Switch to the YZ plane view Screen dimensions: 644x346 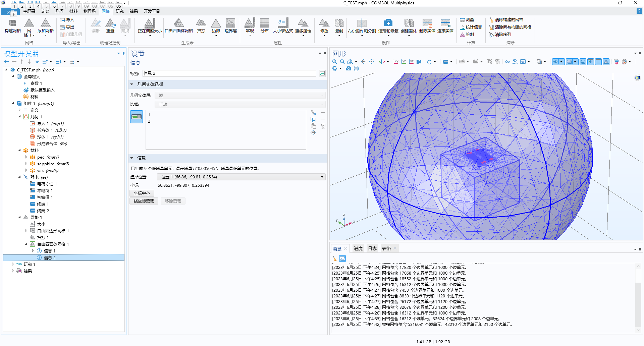click(x=404, y=62)
